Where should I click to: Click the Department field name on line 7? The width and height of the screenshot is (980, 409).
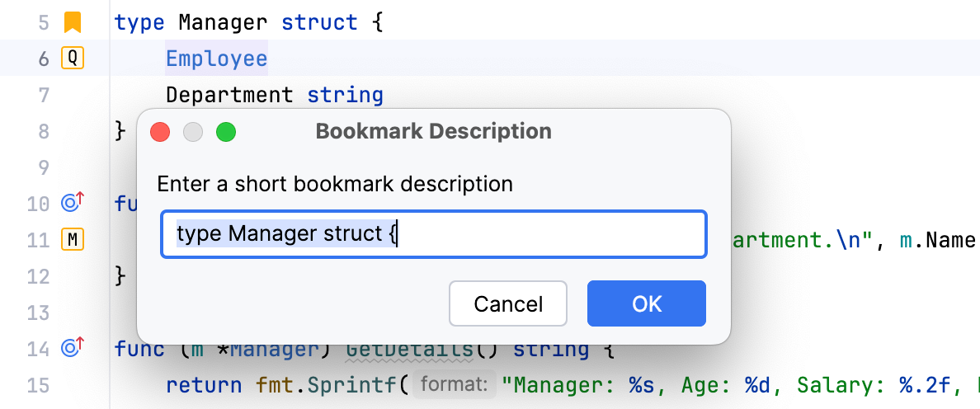229,95
